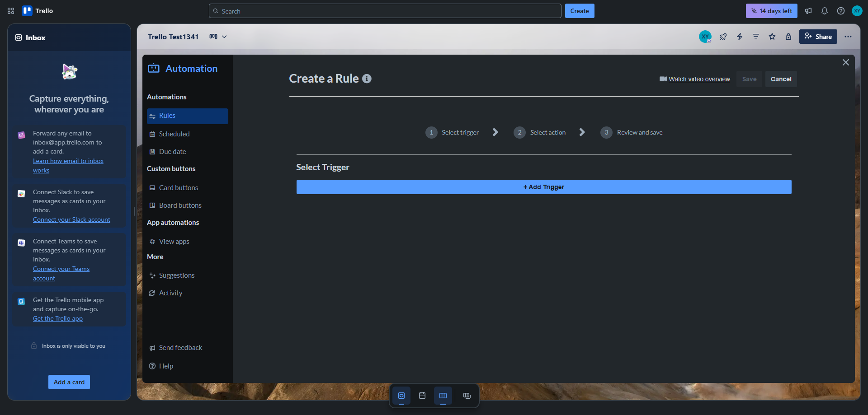Select Rules in the Automation sidebar

tap(187, 116)
